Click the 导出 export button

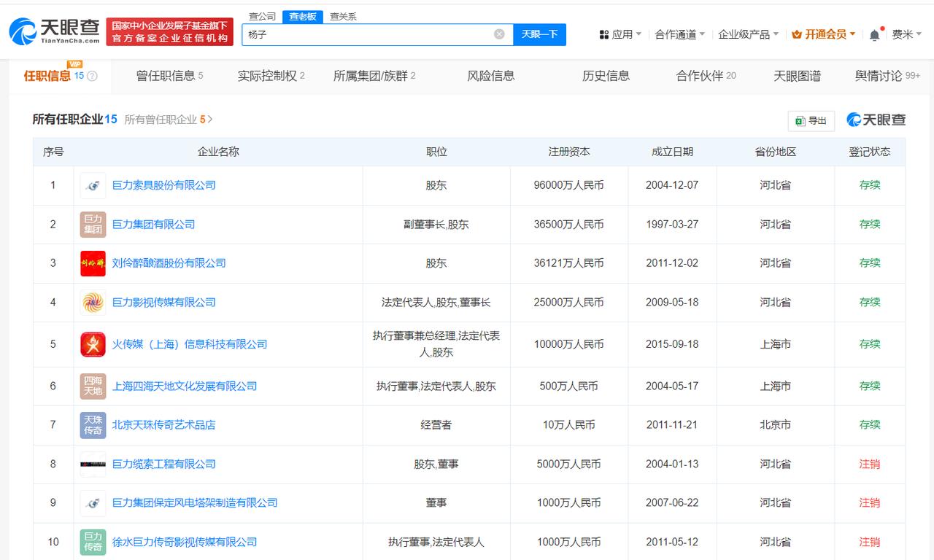pyautogui.click(x=811, y=121)
